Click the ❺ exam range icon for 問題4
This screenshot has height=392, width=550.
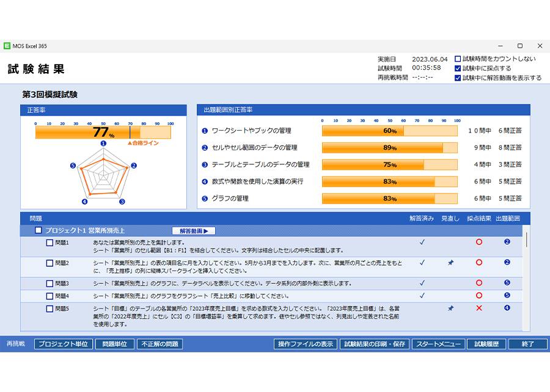507,294
